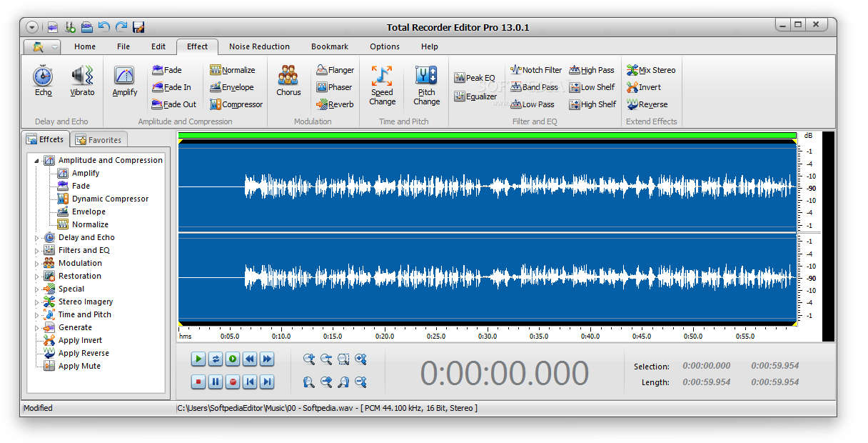The height and width of the screenshot is (443, 868).
Task: Open the Edit ribbon tab
Action: coord(158,46)
